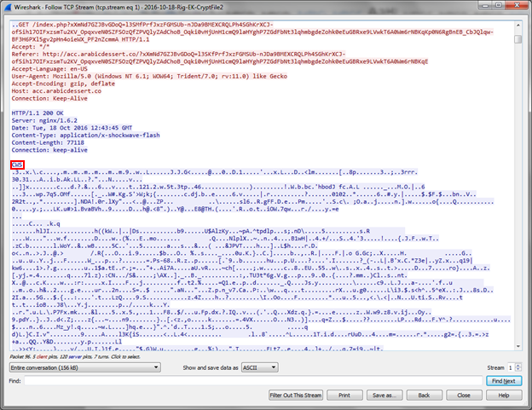Open Help for the stream dialog

click(x=504, y=396)
